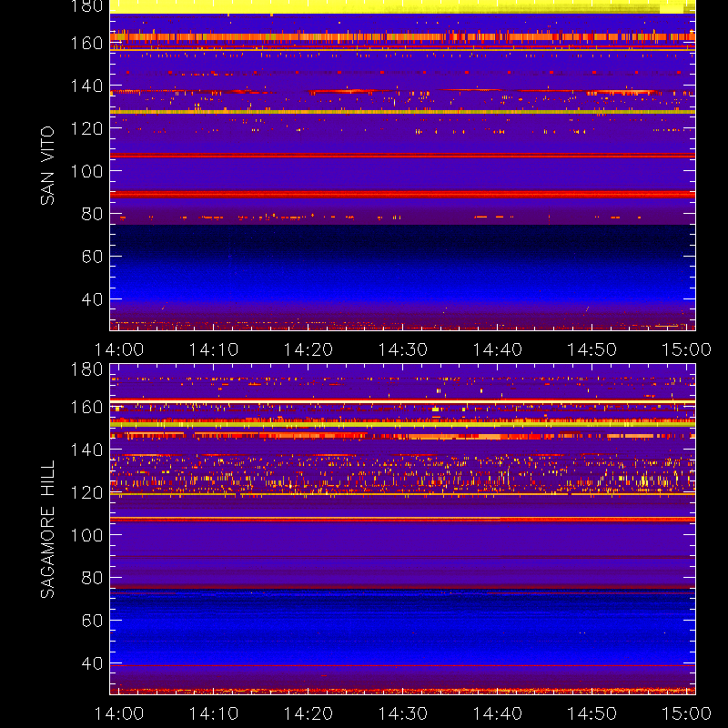The width and height of the screenshot is (728, 728).
Task: Select the 100 label on San Vito axis
Action: pyautogui.click(x=86, y=171)
